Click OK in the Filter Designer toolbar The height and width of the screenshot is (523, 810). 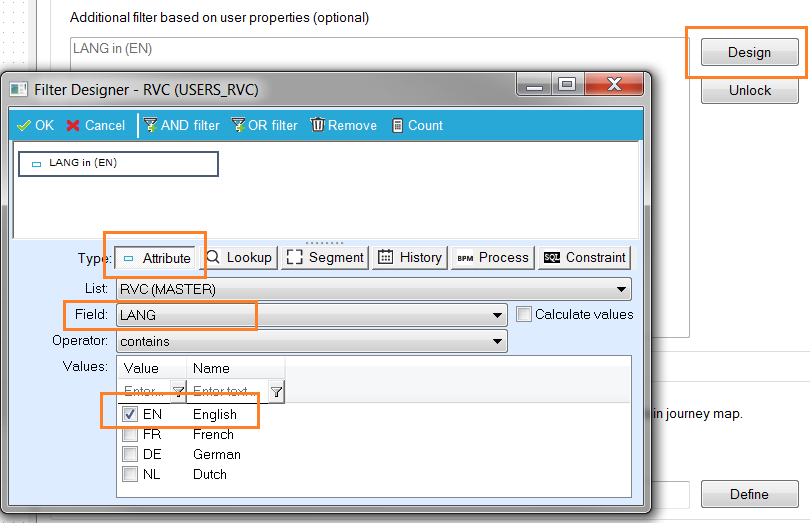[x=35, y=126]
